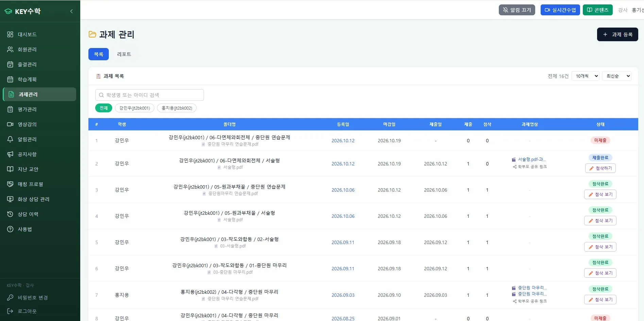Click 첨삭 보기 for 홍지용 04-다각형 row
This screenshot has width=644, height=321.
coord(600,300)
